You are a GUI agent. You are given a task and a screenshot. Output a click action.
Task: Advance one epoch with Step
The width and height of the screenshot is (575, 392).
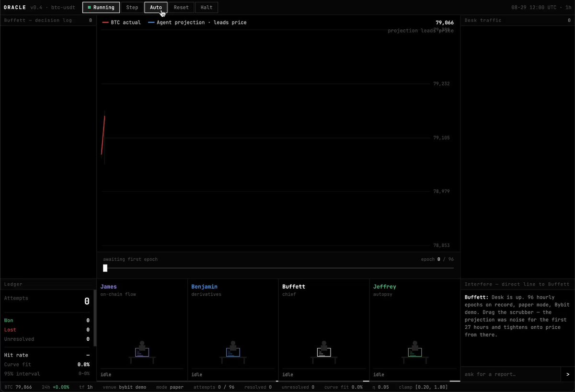132,7
